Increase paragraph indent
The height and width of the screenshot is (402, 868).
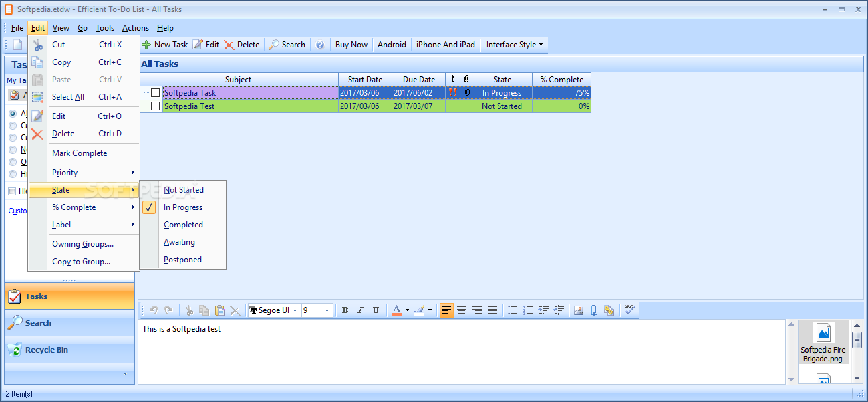559,310
